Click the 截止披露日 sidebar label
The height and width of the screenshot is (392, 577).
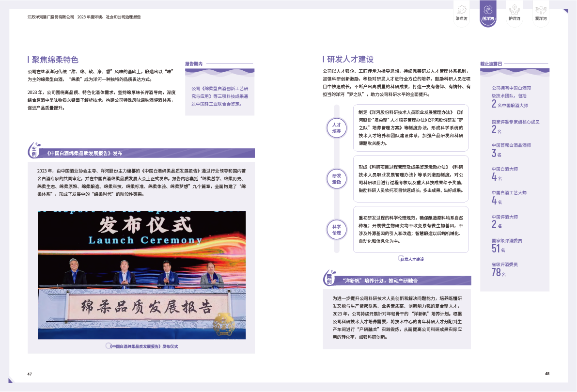(x=491, y=63)
